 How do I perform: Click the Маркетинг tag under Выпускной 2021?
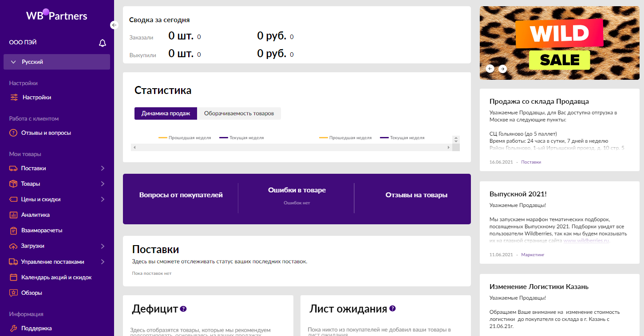pos(533,255)
